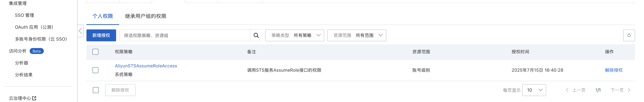Screen dimensions: 644x102
Task: Click the refresh icon button
Action: pyautogui.click(x=629, y=36)
